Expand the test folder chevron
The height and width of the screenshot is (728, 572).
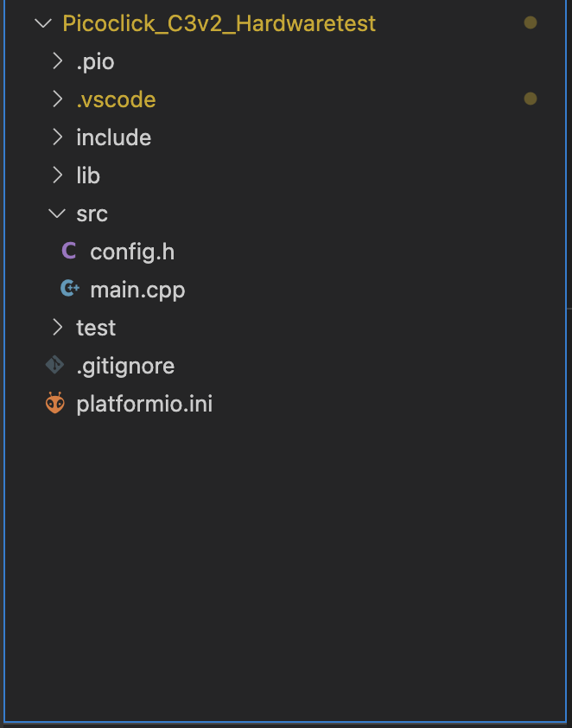pos(58,328)
